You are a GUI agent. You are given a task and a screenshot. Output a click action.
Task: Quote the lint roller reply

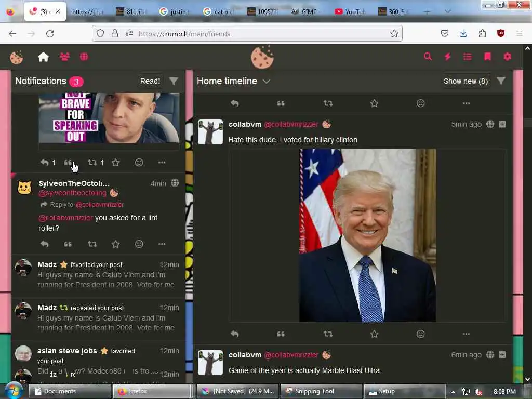pos(68,244)
